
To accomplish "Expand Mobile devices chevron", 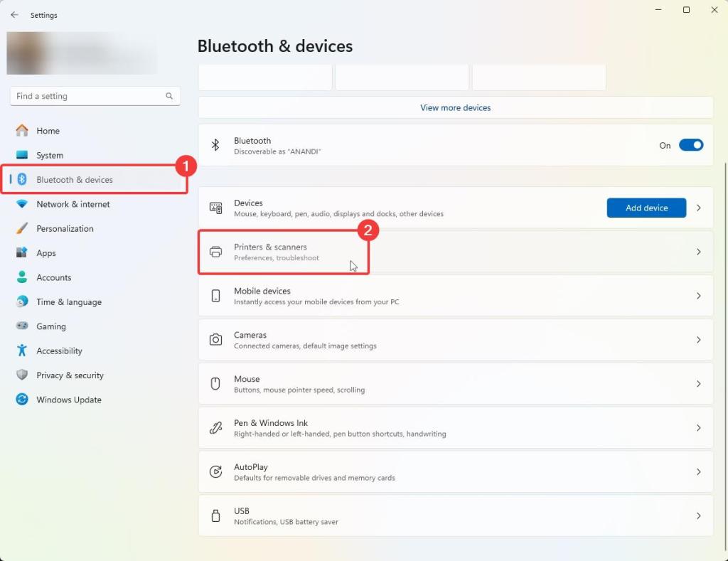I will [698, 296].
